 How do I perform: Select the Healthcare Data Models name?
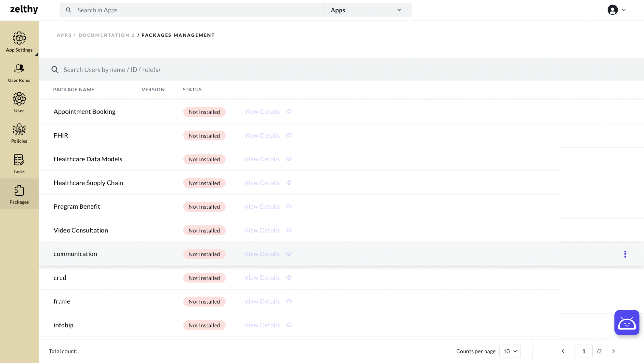88,159
